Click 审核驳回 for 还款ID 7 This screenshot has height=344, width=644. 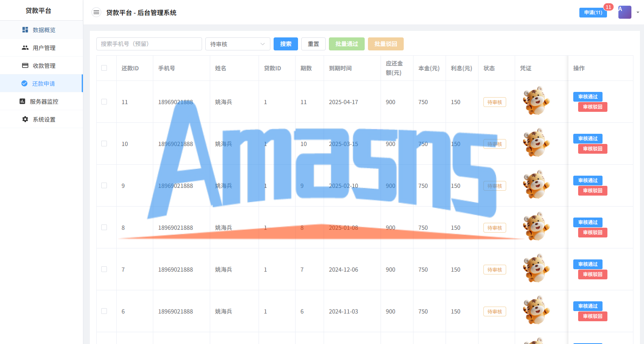click(593, 274)
